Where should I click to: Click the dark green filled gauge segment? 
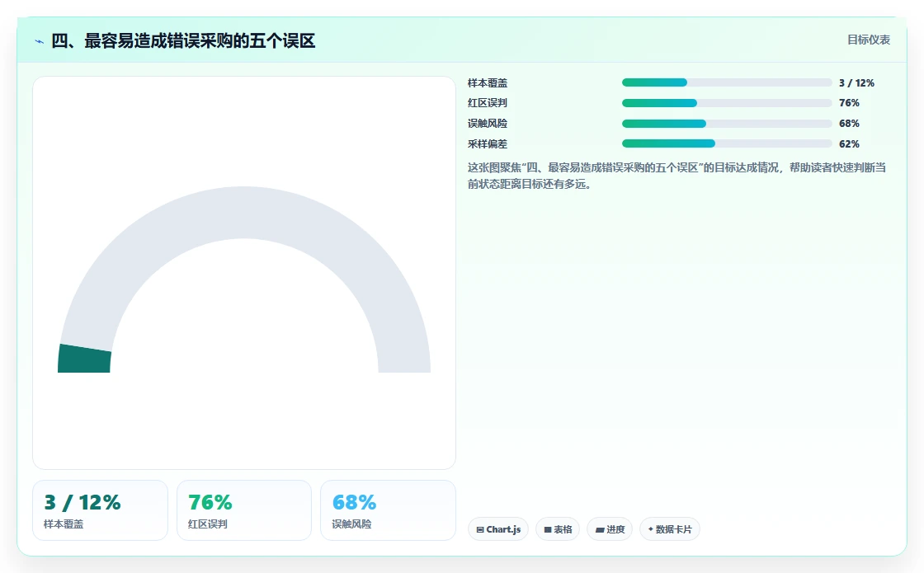(84, 359)
